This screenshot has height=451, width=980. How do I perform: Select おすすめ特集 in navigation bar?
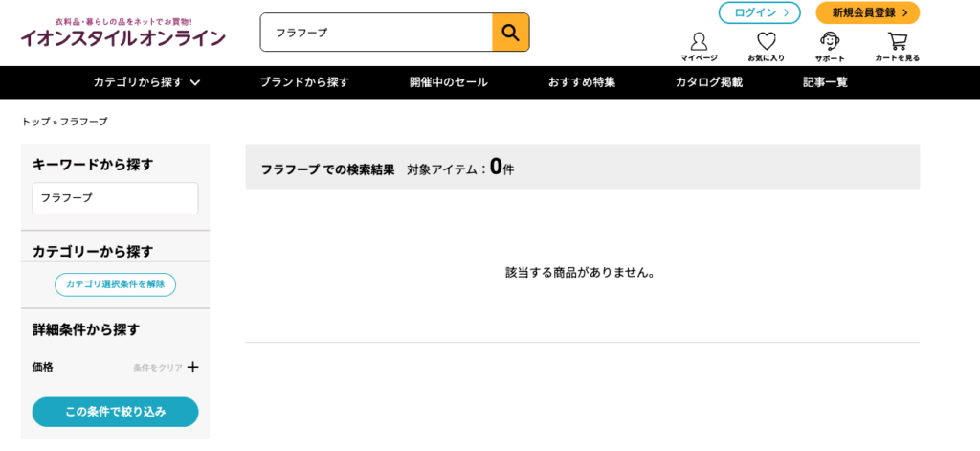(x=582, y=82)
